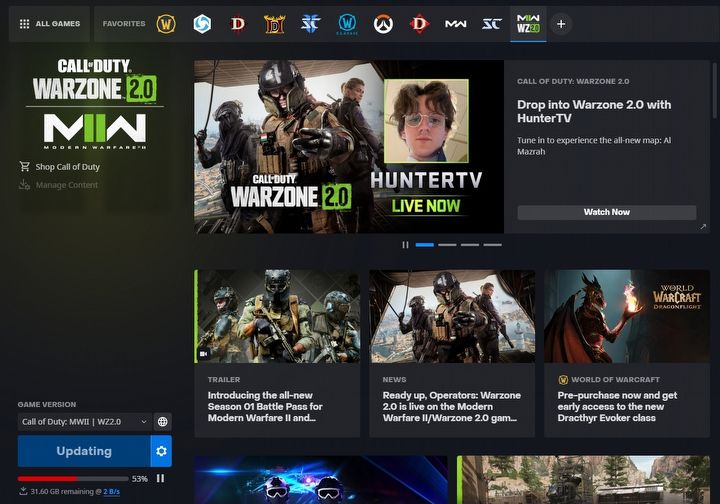Add a game with the plus button
The image size is (720, 504).
[x=561, y=23]
